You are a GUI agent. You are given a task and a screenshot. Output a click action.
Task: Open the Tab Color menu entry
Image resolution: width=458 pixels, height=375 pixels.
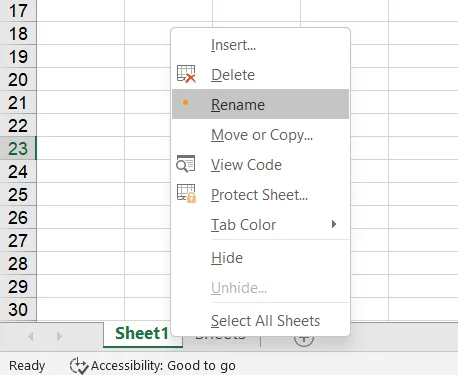(260, 224)
